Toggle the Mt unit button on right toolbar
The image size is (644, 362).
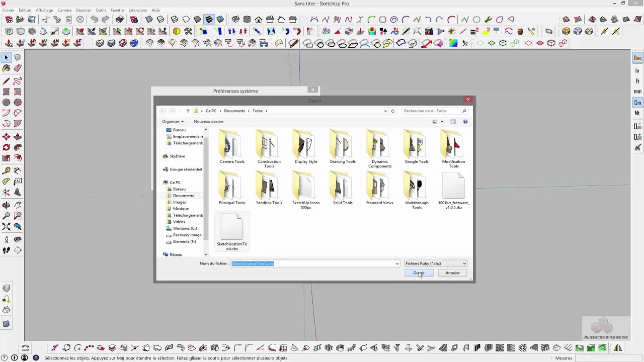pyautogui.click(x=637, y=113)
